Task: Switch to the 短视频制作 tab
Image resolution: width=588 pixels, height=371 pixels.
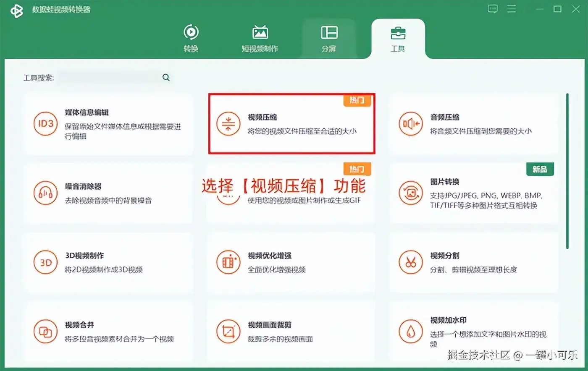Action: 260,38
